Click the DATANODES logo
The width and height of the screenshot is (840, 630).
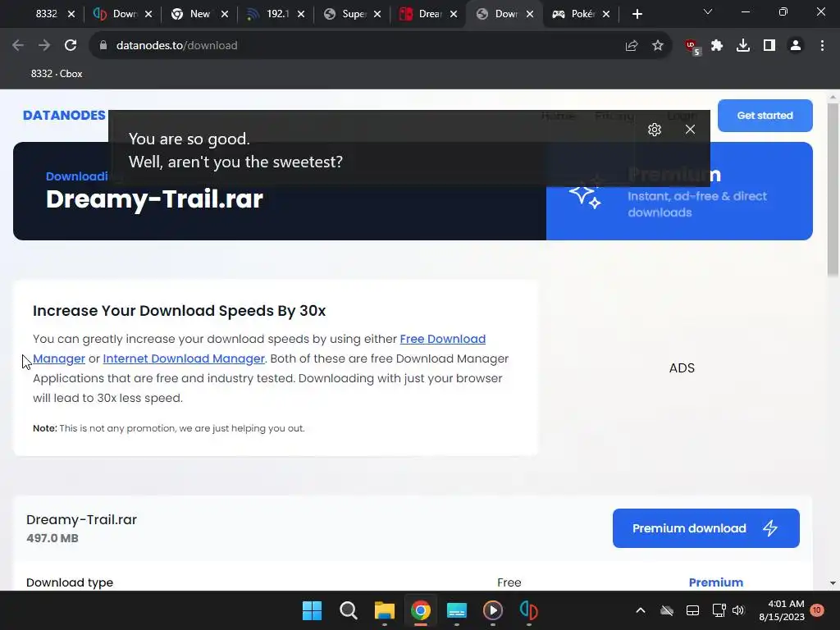64,115
